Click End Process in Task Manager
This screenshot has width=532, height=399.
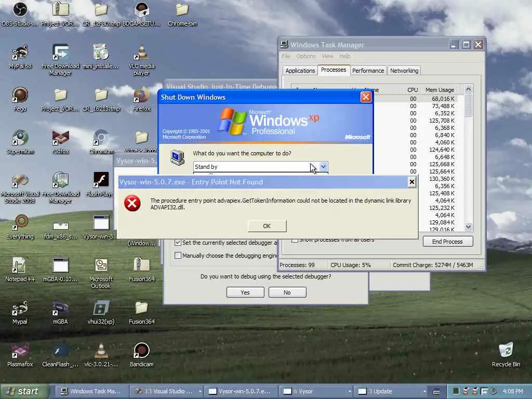click(x=447, y=242)
